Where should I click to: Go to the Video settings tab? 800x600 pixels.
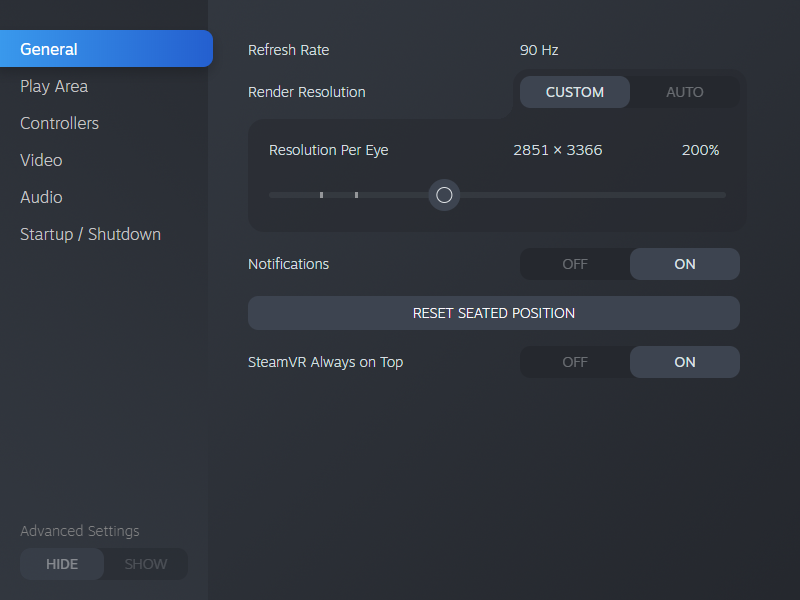coord(41,160)
